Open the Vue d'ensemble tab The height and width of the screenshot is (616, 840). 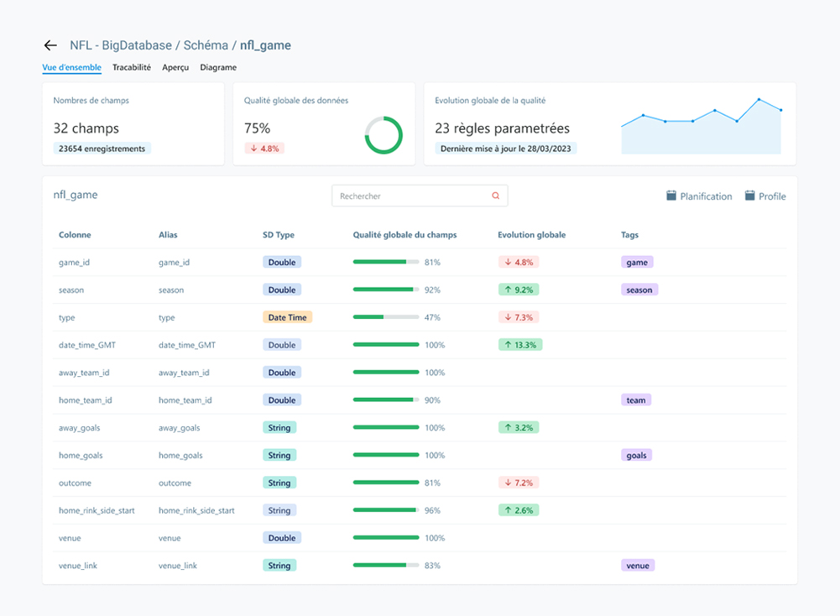coord(71,67)
